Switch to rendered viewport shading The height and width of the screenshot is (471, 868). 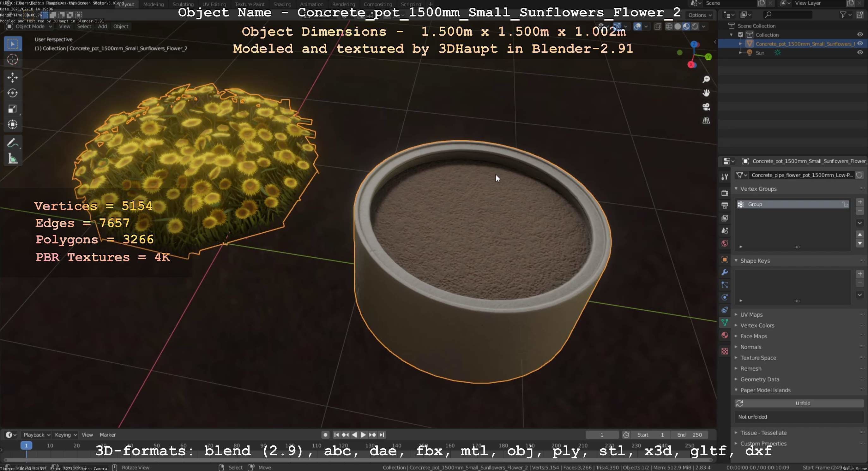tap(695, 26)
